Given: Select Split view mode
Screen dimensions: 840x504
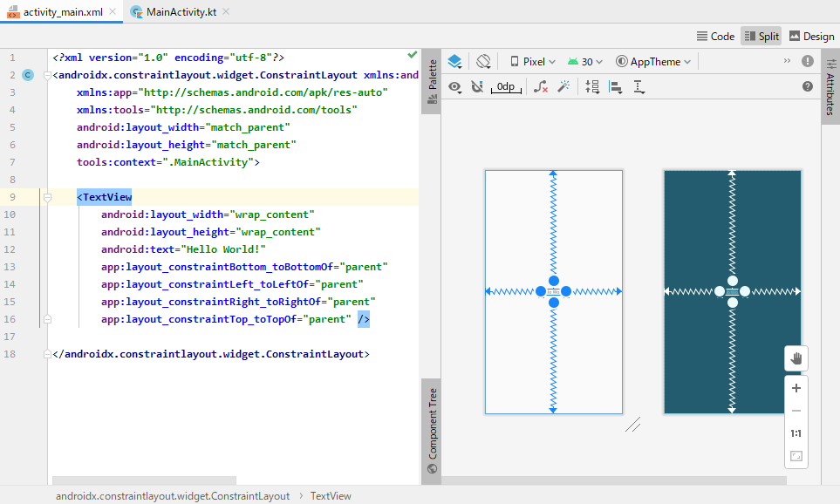Looking at the screenshot, I should 761,37.
